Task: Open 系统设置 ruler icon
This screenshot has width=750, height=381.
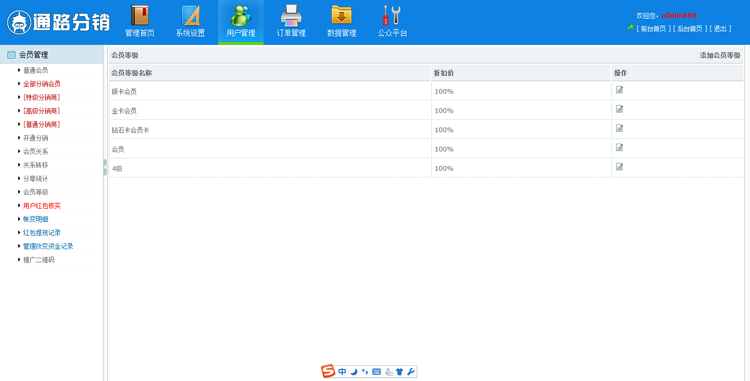Action: click(190, 16)
